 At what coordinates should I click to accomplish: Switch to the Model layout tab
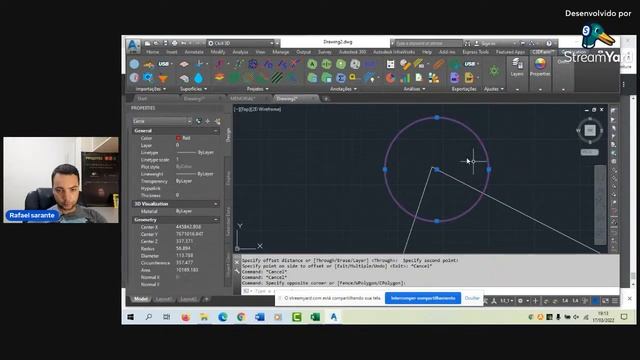tap(141, 299)
